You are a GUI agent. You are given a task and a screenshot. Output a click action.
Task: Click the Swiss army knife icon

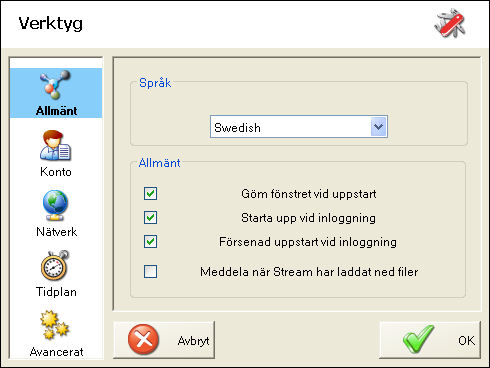(x=450, y=23)
